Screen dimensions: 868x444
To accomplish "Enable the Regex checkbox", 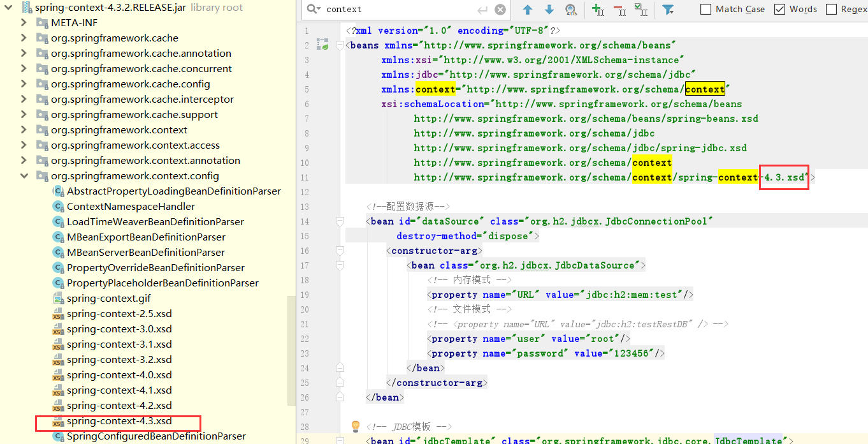I will [831, 9].
